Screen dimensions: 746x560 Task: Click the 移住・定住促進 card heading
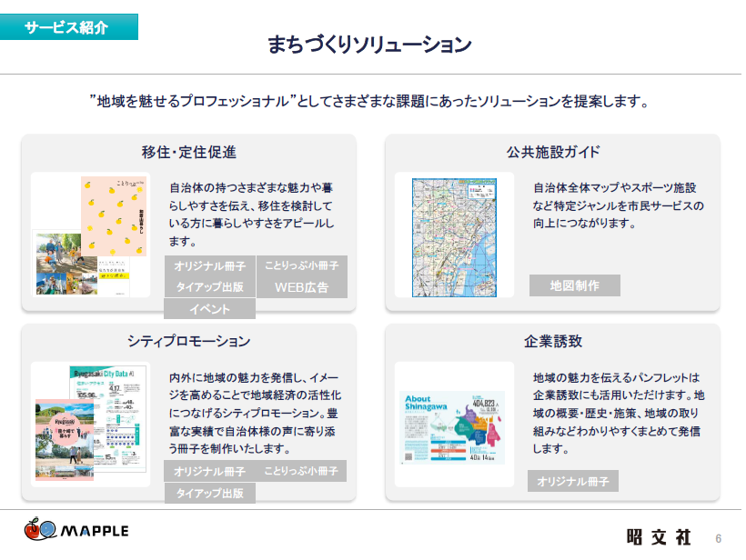(x=189, y=151)
